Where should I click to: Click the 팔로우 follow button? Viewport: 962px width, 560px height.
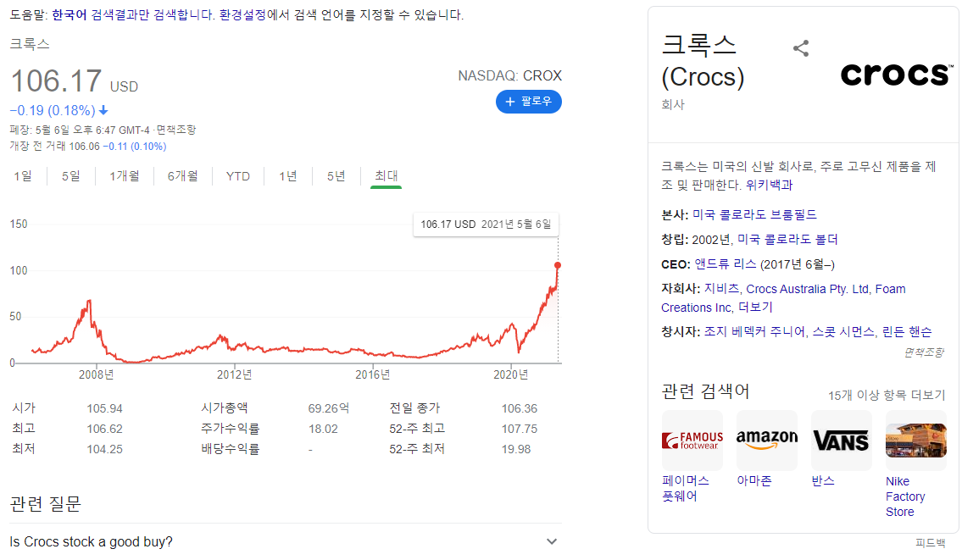[x=528, y=101]
